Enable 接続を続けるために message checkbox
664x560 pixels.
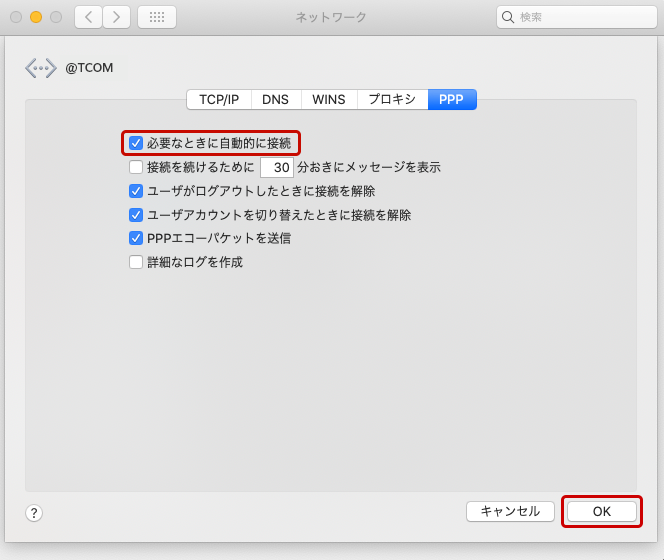[x=136, y=167]
